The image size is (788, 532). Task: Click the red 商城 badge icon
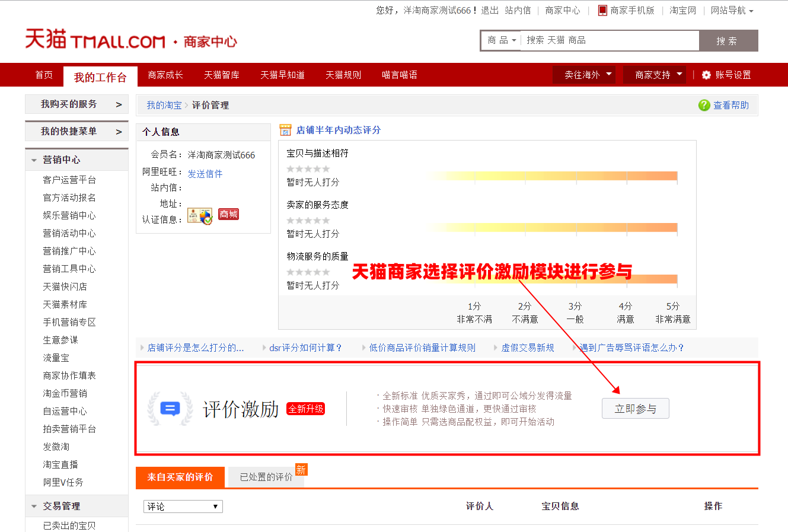[228, 214]
